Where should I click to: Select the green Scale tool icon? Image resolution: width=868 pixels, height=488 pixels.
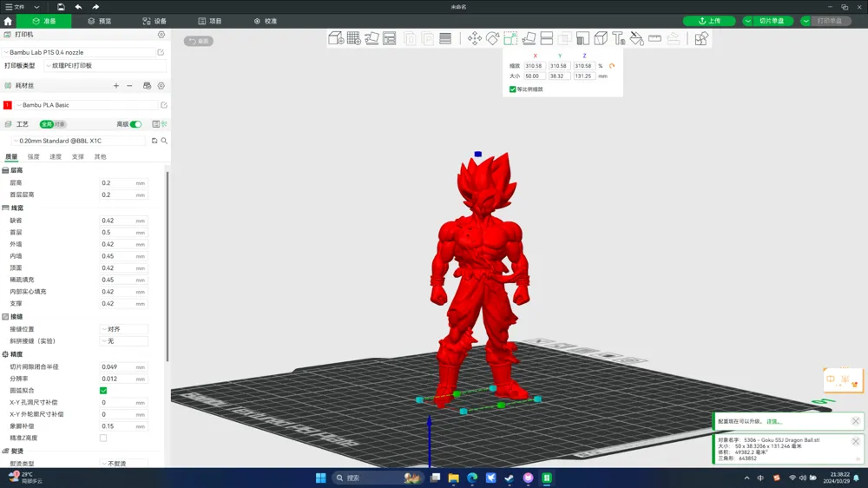coord(510,38)
